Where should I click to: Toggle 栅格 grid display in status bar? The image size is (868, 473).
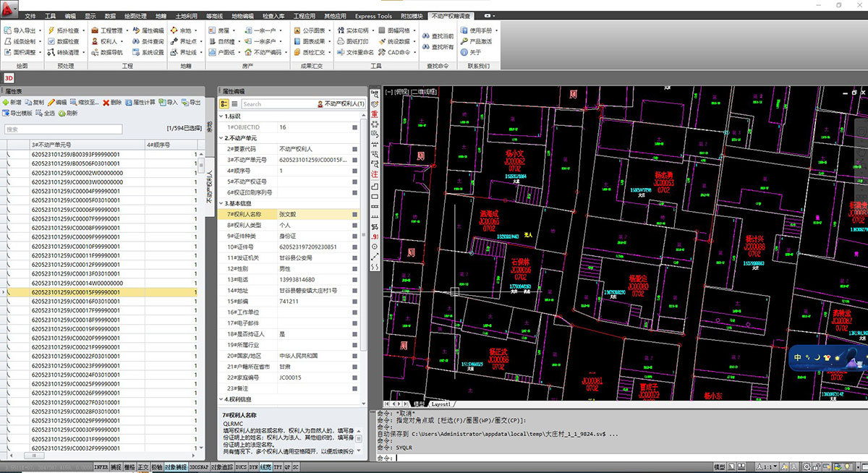129,468
